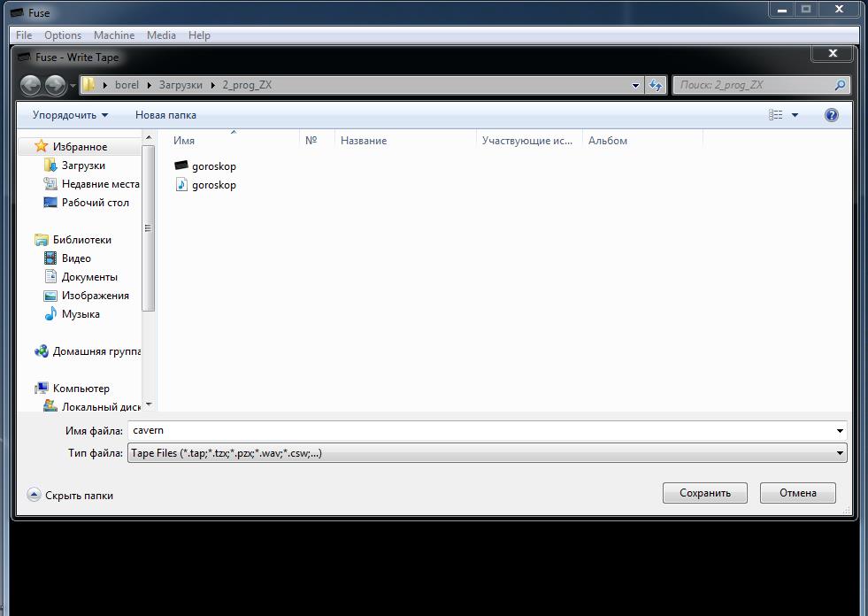Screen dimensions: 868x616
Task: Open the Упорядочить dropdown menu
Action: point(70,115)
